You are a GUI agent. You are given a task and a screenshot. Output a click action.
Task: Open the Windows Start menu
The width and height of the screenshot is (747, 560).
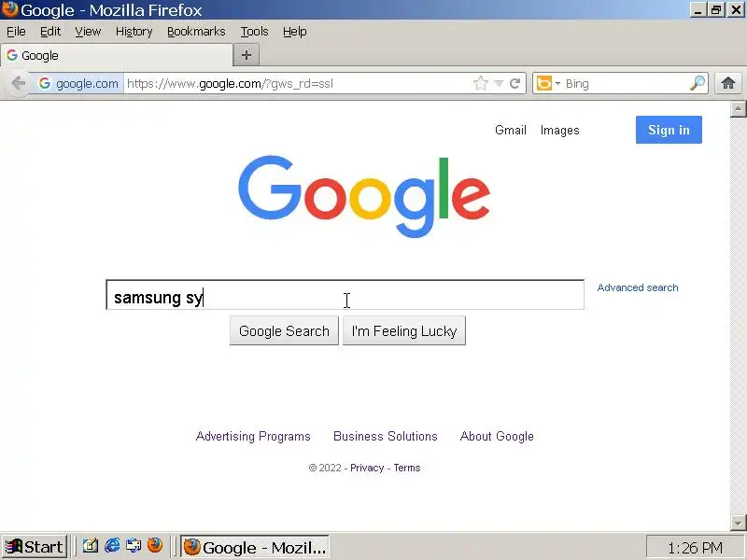click(34, 547)
